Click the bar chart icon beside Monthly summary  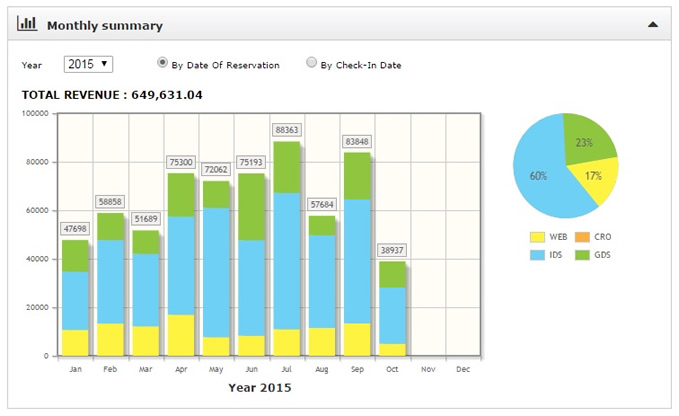coord(26,23)
